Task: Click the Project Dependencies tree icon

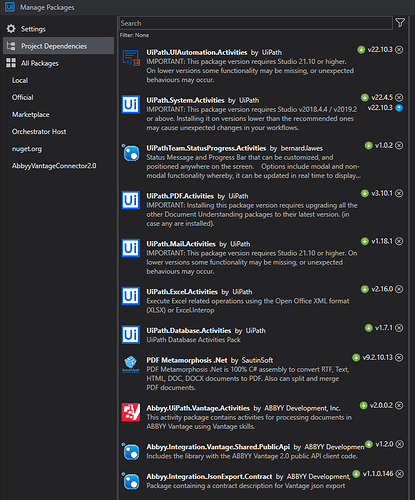Action: pos(11,46)
